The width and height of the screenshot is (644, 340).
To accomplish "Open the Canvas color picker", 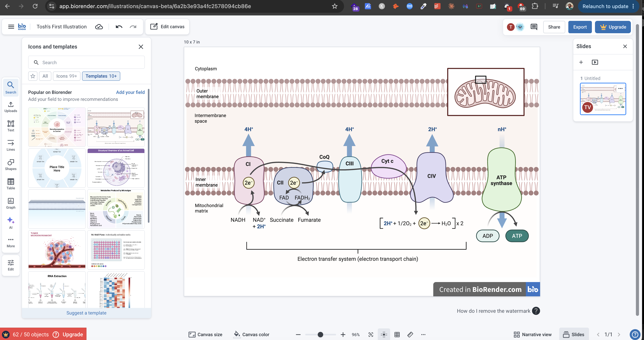I will tap(251, 335).
